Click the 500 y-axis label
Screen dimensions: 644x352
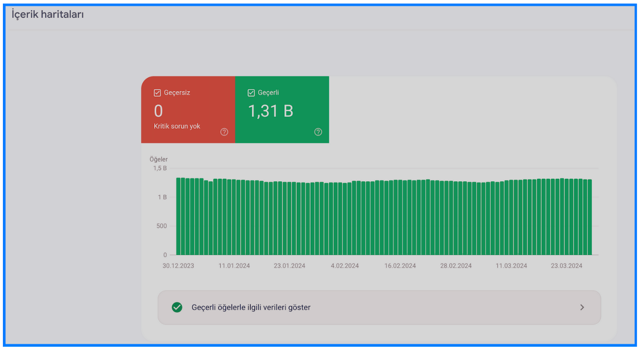[162, 226]
